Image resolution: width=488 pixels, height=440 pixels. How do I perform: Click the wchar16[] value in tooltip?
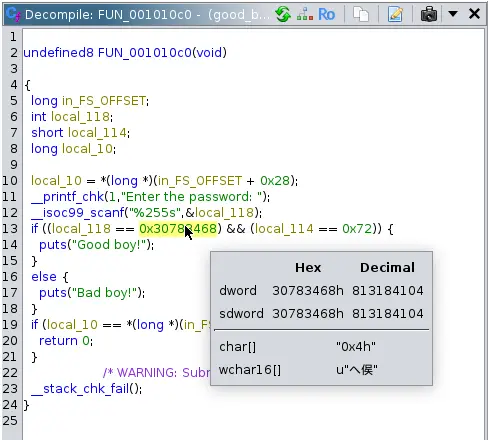[357, 370]
